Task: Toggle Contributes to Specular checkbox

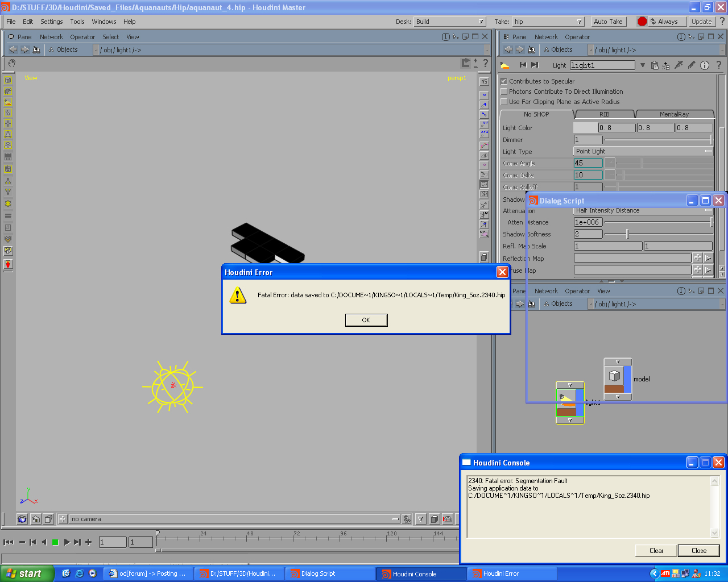Action: (503, 81)
